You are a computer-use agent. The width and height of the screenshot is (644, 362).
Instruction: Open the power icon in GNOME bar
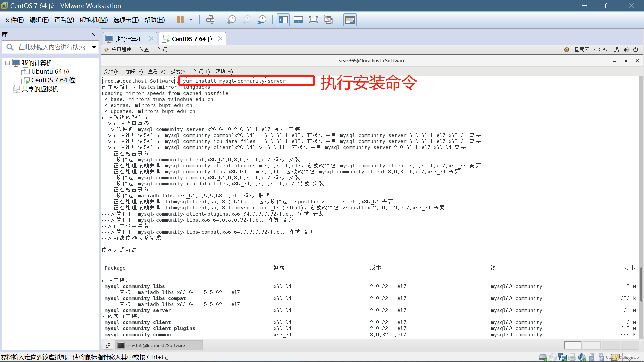point(636,50)
